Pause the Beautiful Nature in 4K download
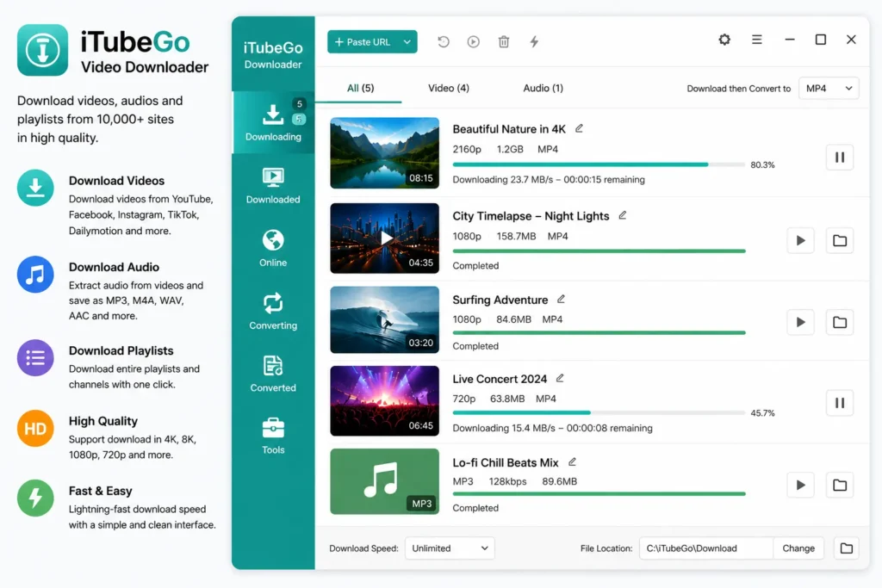The width and height of the screenshot is (882, 588). click(x=840, y=158)
